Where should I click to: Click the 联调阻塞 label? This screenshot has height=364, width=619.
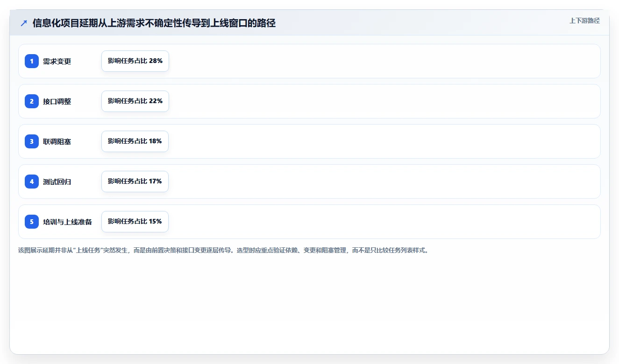pos(57,141)
